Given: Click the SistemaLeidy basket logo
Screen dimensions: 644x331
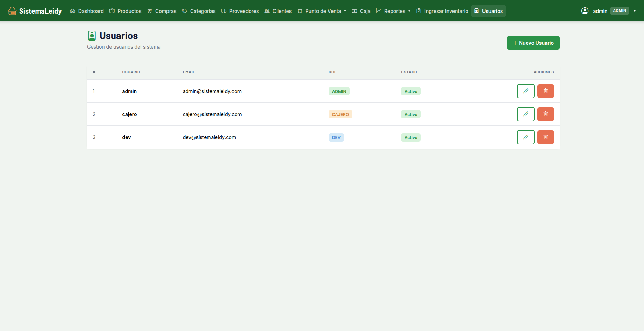Looking at the screenshot, I should (x=12, y=11).
